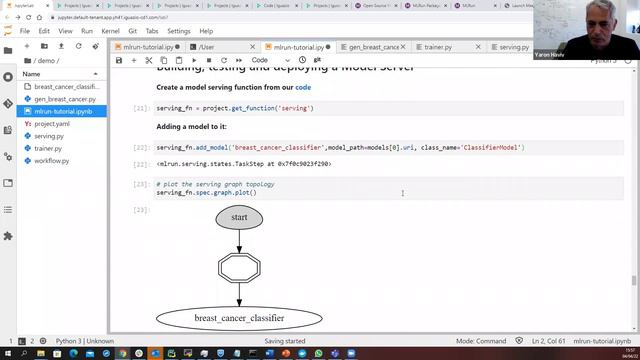Image resolution: width=640 pixels, height=360 pixels.
Task: Restart kernel and run all cells
Action: tap(239, 60)
